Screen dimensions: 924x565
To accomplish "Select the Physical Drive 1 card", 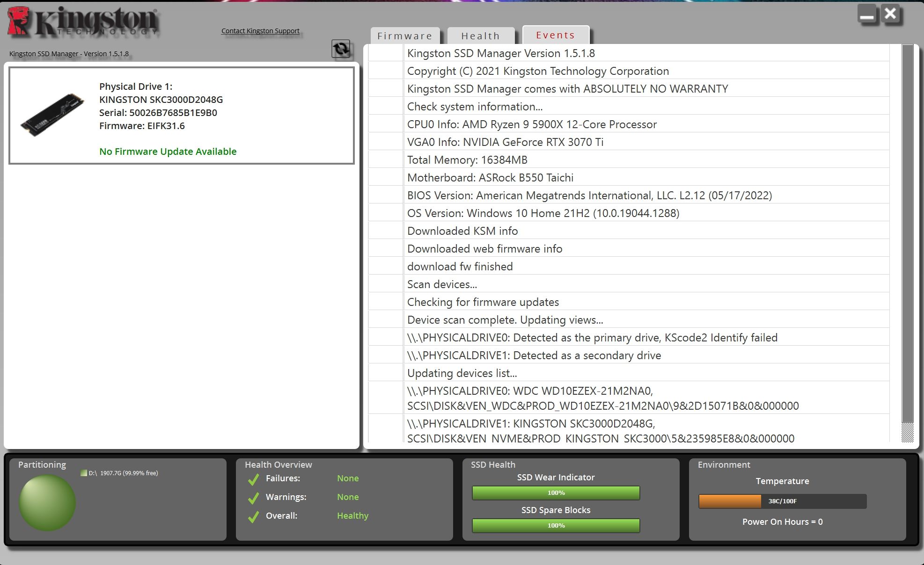I will (182, 116).
